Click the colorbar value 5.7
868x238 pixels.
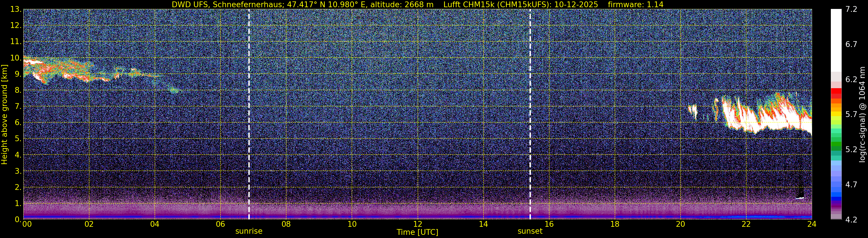pos(851,115)
